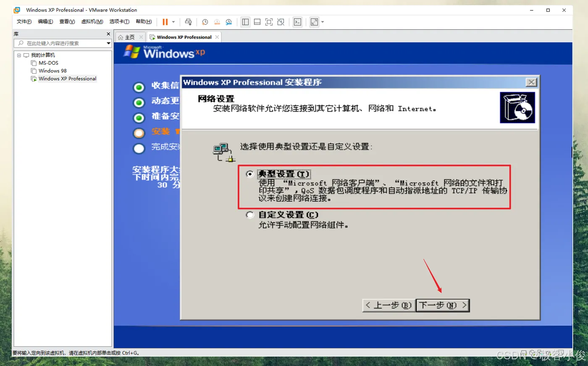Image resolution: width=588 pixels, height=366 pixels.
Task: Close the 主页 tab
Action: pyautogui.click(x=141, y=37)
